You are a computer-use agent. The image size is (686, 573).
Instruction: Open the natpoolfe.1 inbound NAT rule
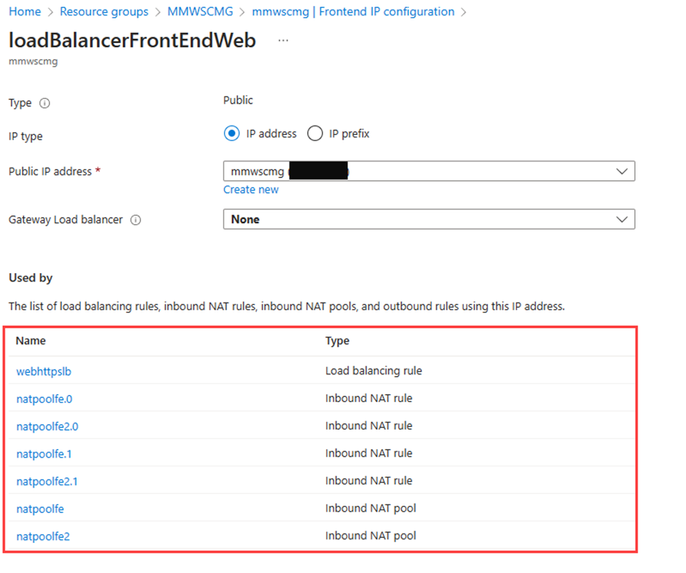[x=44, y=454]
